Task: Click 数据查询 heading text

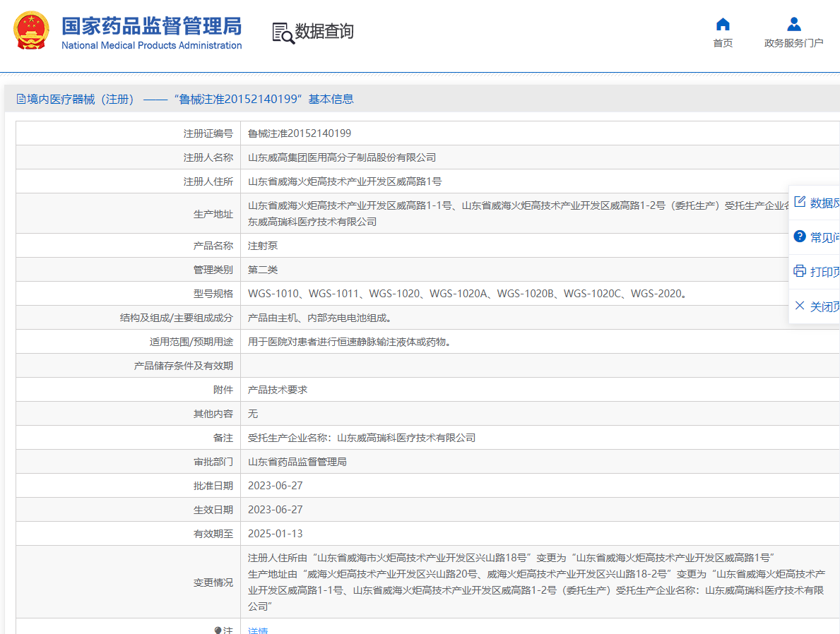Action: [324, 31]
